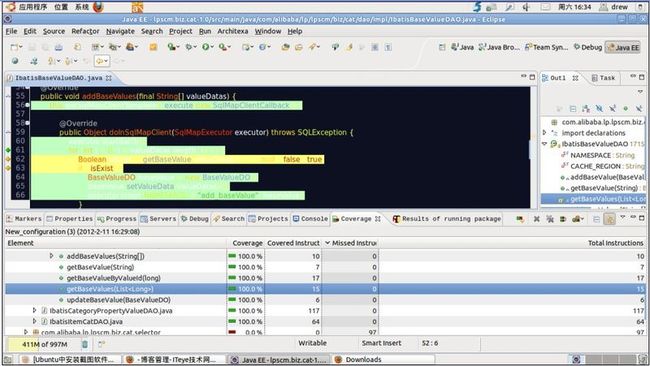650x366 pixels.
Task: Click Firefox icon in top panel
Action: pyautogui.click(x=98, y=7)
